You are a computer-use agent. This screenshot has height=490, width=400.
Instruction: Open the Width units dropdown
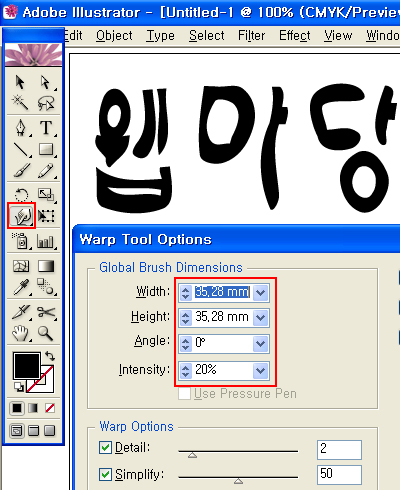[260, 293]
